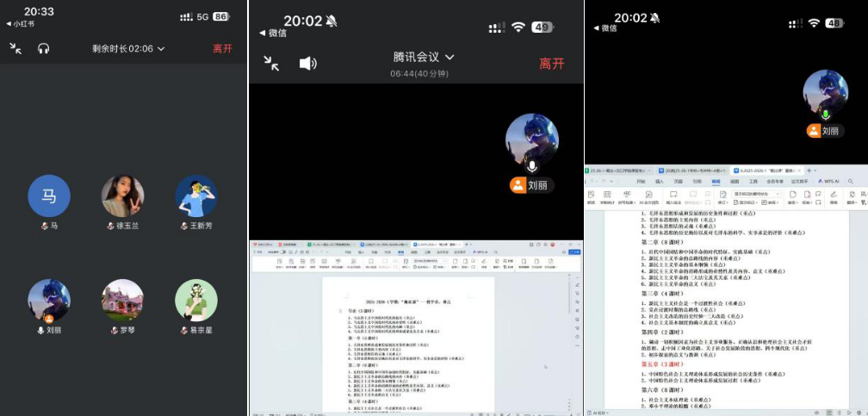Click heading 导论（3课时） in middle shared document
Screen dimensions: 868x416
coord(362,312)
